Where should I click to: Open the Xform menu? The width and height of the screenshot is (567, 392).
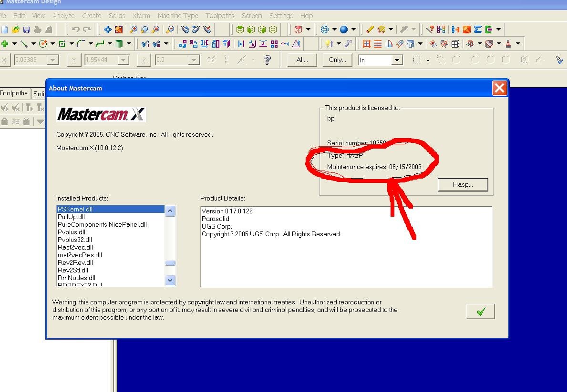coord(141,16)
